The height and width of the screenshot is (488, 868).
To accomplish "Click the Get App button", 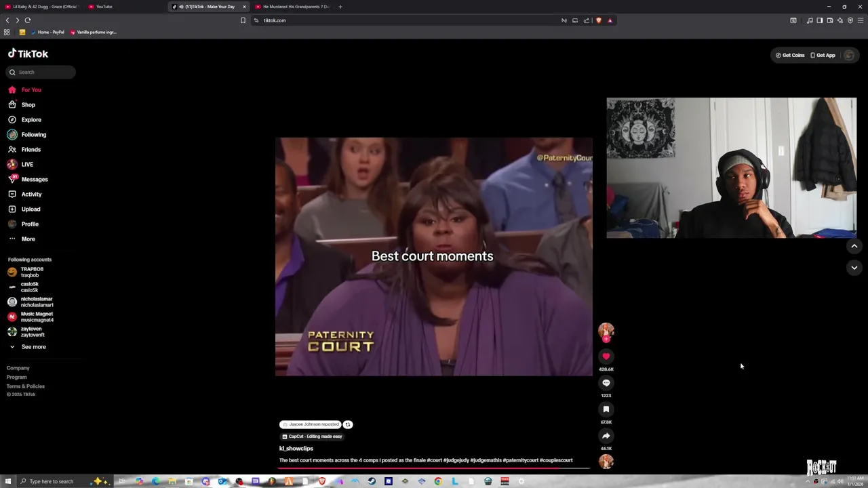I will click(823, 55).
